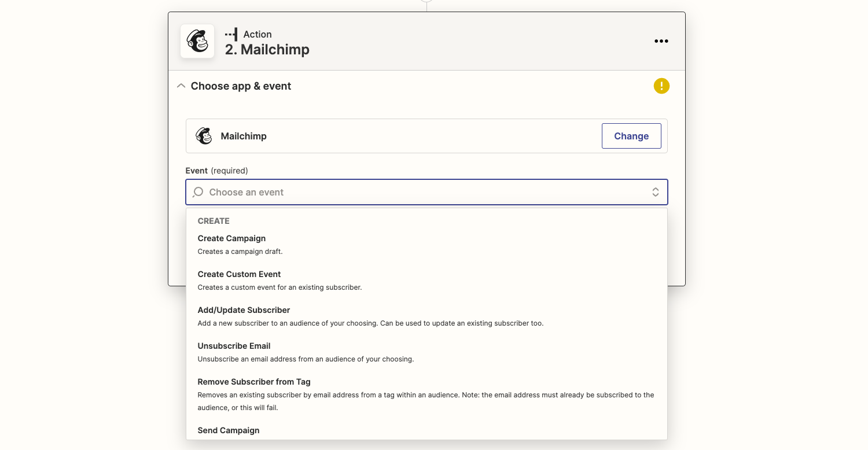
Task: Click the Mailchimp logo in the step header
Action: [197, 41]
